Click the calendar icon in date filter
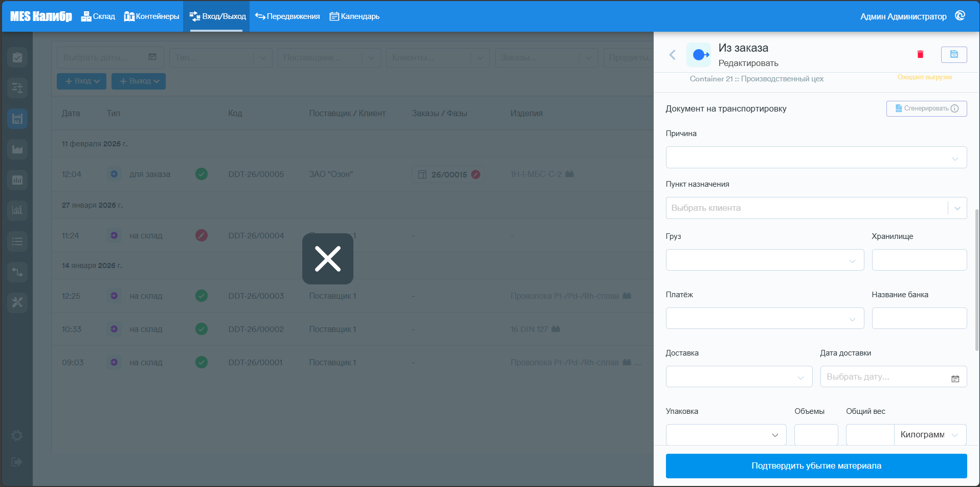 point(152,57)
